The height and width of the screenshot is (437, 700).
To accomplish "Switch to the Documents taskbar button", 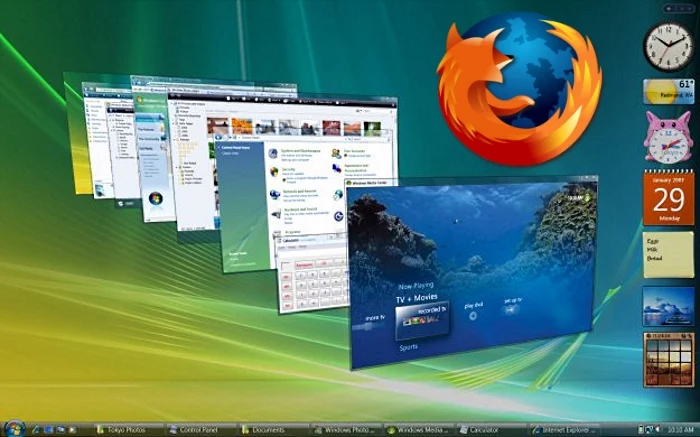I will pos(274,430).
